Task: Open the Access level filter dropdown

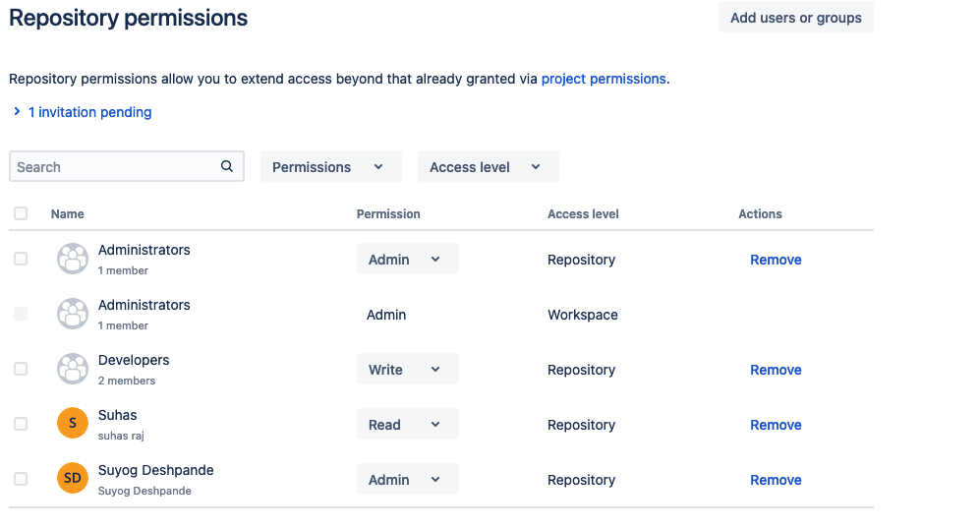Action: point(488,167)
